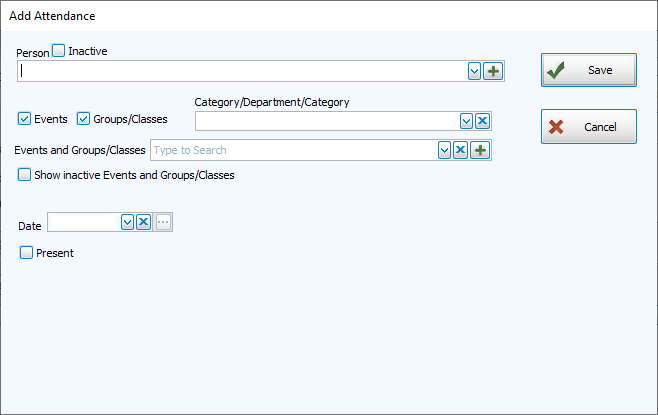Clear the Events and Groups/Classes search field

point(461,150)
